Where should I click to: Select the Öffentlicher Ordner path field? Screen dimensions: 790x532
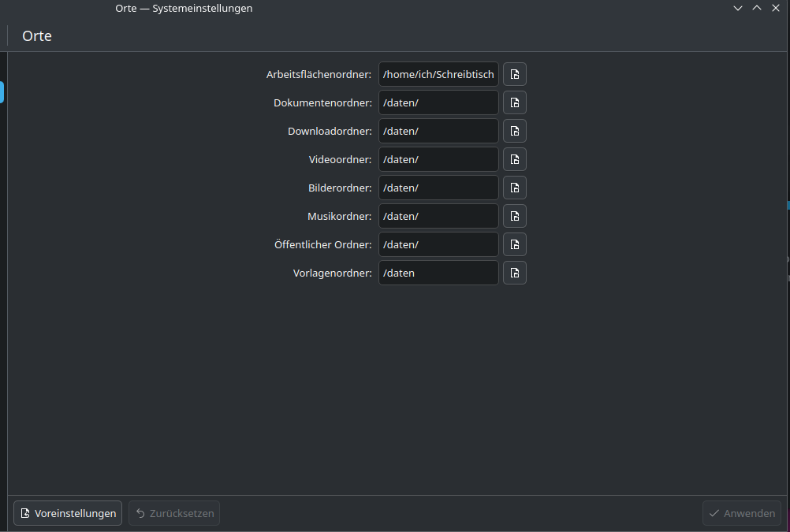point(438,244)
